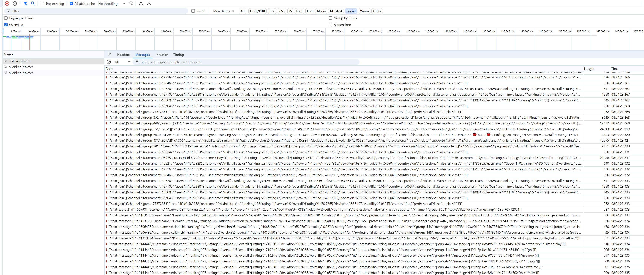
Task: Click the 100,000 ms timeline marker
Action: coord(375,31)
